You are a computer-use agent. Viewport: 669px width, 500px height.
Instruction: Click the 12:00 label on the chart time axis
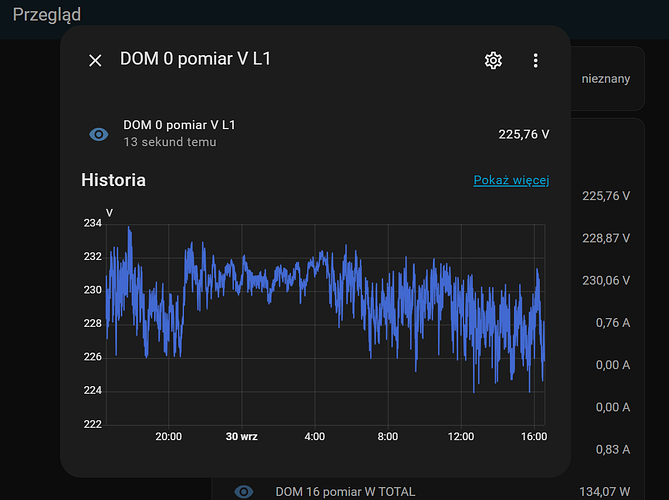pos(461,437)
